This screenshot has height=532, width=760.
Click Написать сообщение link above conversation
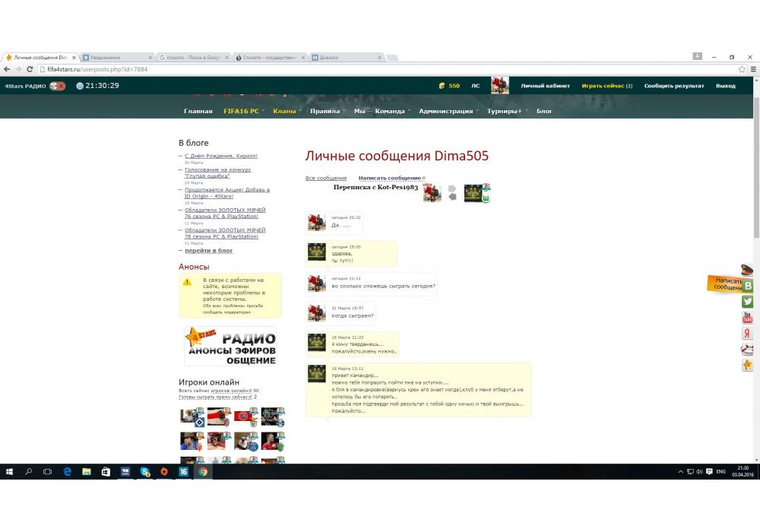tap(390, 179)
